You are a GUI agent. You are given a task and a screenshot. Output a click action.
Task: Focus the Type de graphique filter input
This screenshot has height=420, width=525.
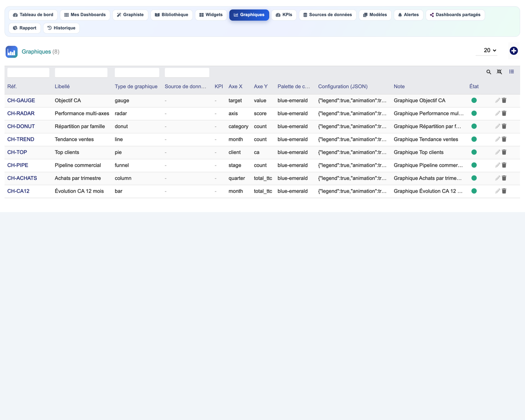[x=137, y=73]
